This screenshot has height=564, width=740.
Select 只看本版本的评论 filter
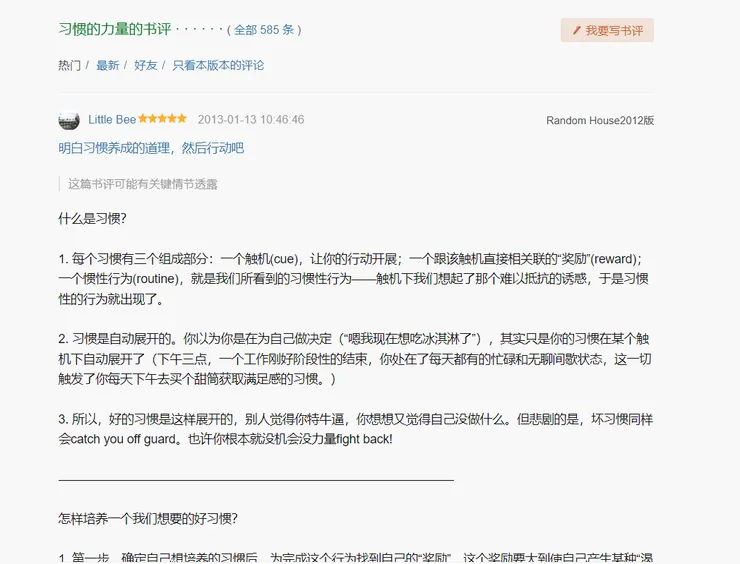[x=218, y=65]
